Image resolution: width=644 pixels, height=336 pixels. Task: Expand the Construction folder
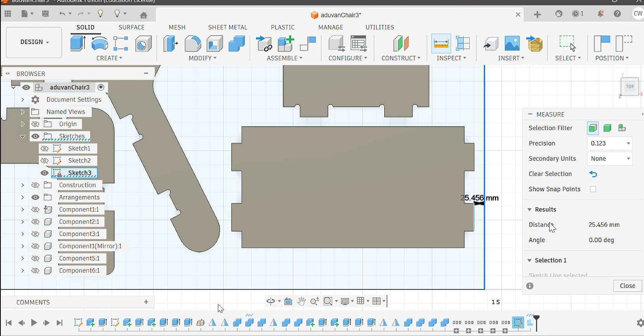[x=23, y=185]
